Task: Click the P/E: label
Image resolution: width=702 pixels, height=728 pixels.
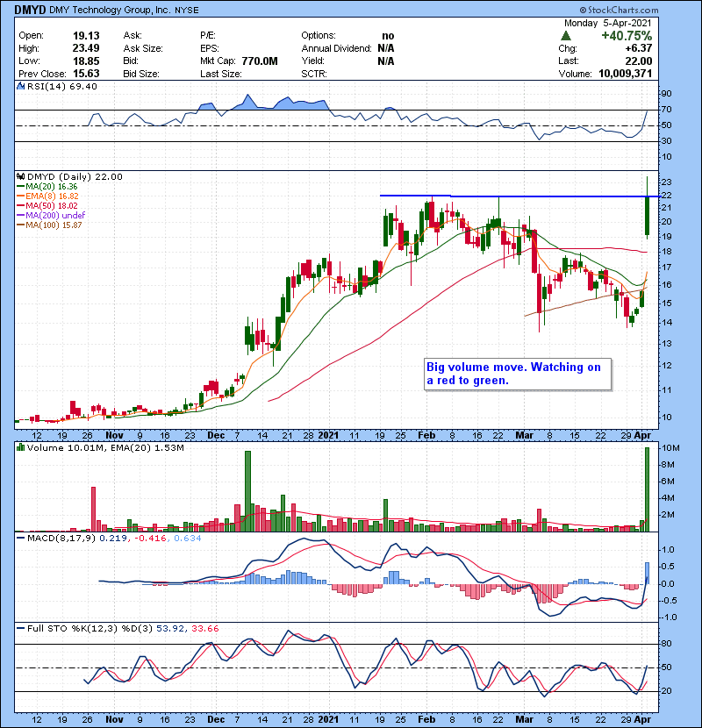Action: pyautogui.click(x=208, y=36)
